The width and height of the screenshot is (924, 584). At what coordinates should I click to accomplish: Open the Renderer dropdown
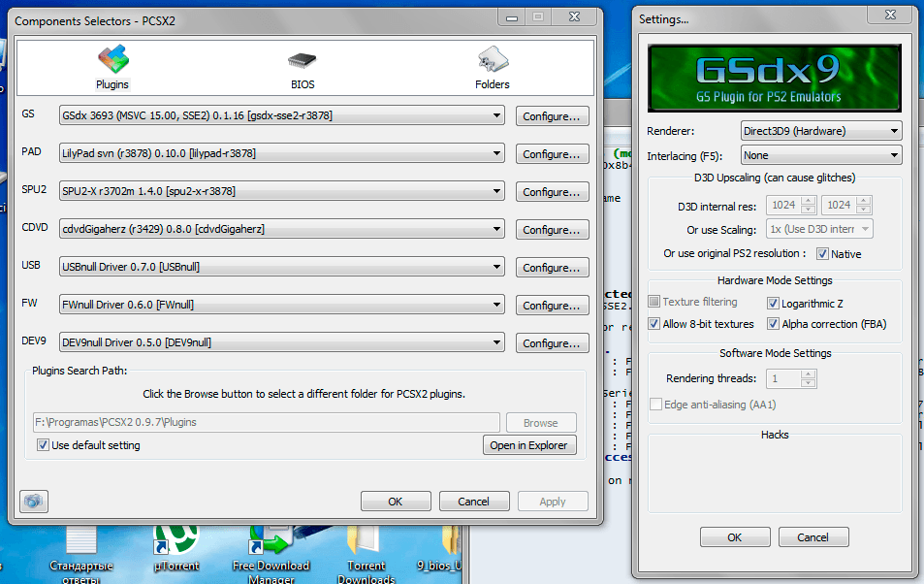coord(821,131)
